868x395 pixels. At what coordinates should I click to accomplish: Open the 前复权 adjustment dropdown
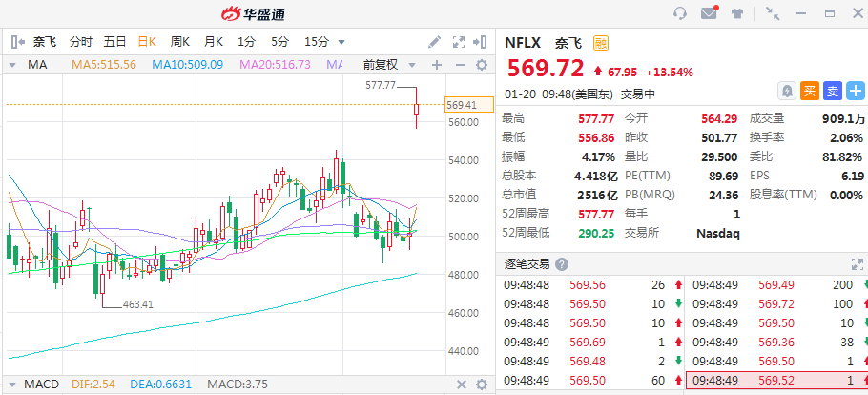tap(388, 65)
